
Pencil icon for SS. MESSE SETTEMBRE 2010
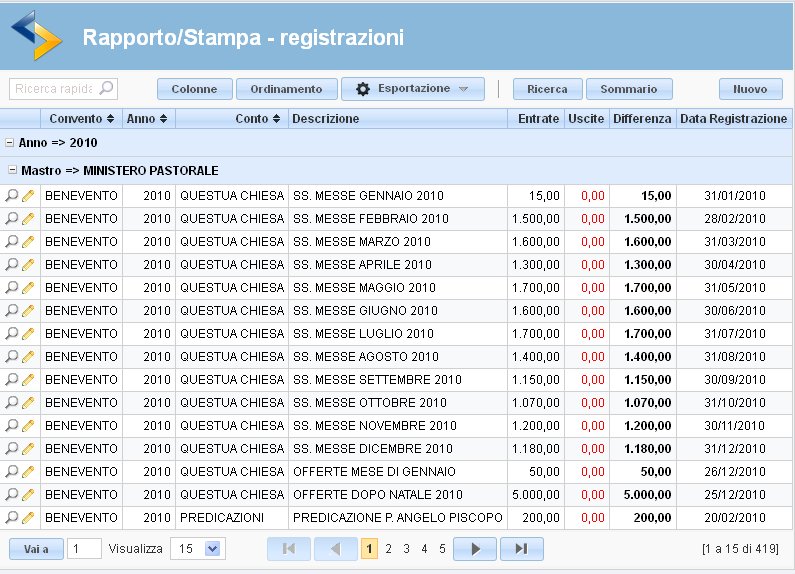(28, 379)
